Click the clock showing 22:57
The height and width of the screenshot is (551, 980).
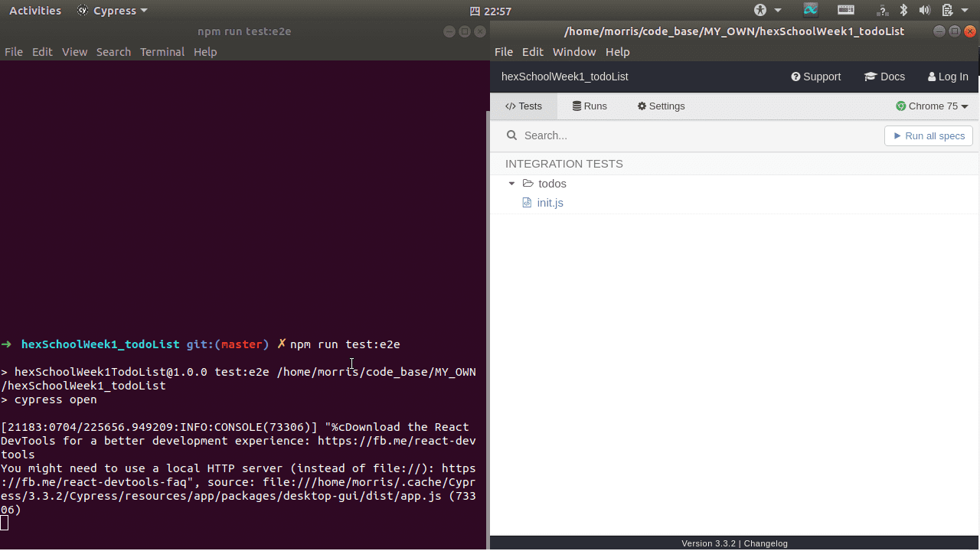(x=490, y=11)
